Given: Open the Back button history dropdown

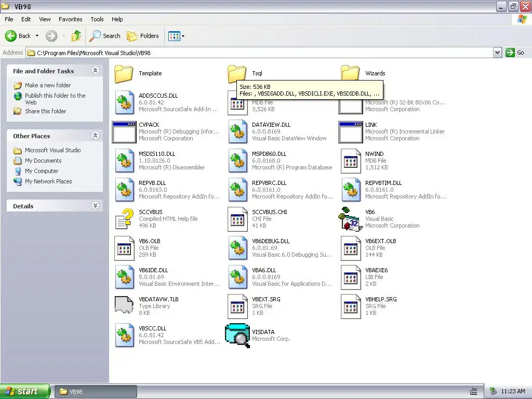Looking at the screenshot, I should tap(37, 36).
